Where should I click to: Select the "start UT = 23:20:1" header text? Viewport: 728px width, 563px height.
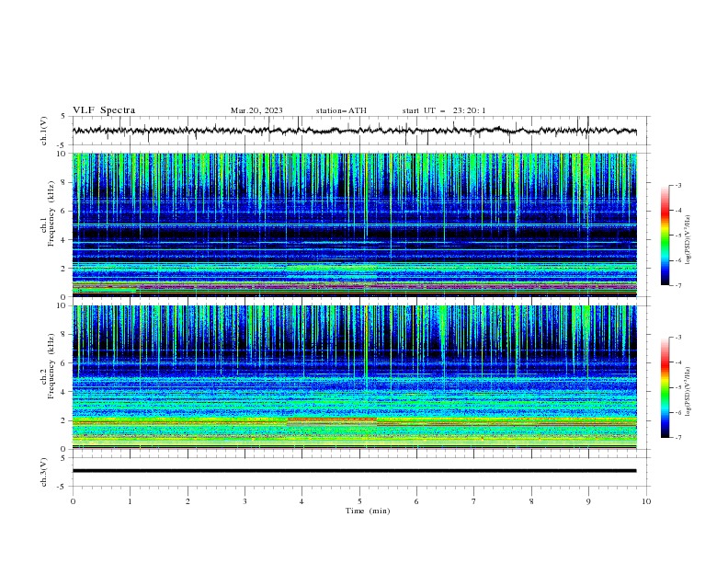[444, 110]
